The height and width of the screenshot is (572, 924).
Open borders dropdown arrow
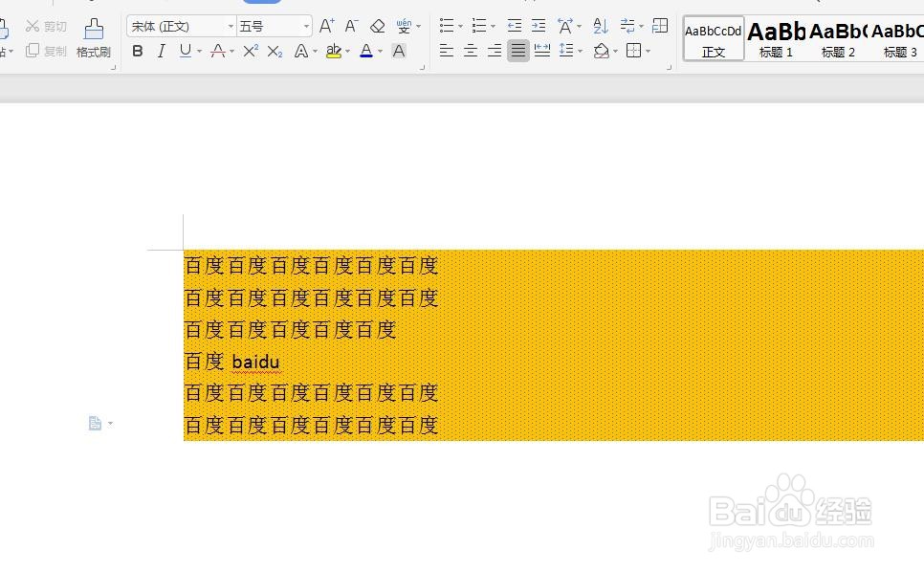tap(649, 52)
